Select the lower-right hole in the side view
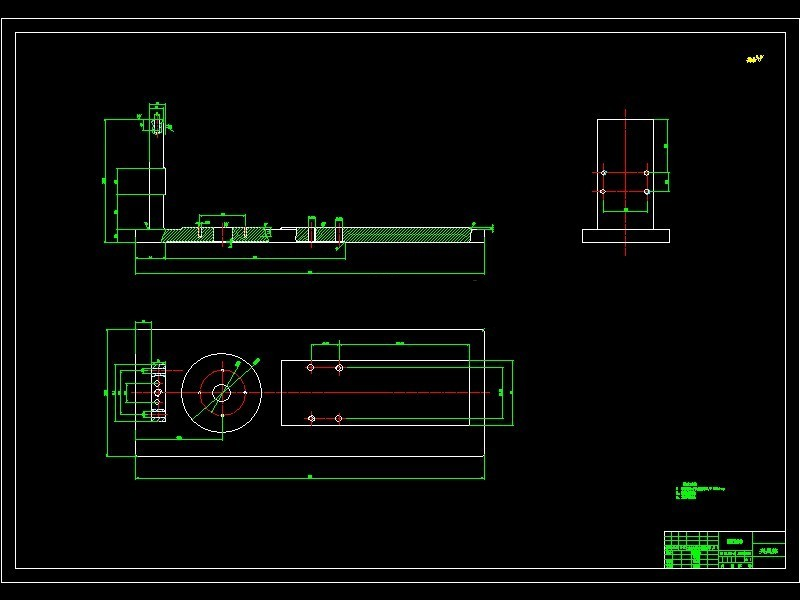800x600 pixels. 647,191
